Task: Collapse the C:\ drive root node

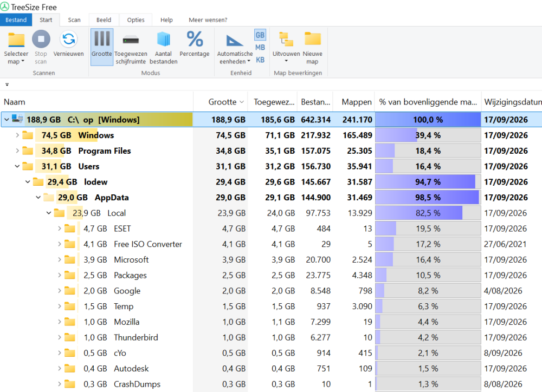Action: [7, 120]
